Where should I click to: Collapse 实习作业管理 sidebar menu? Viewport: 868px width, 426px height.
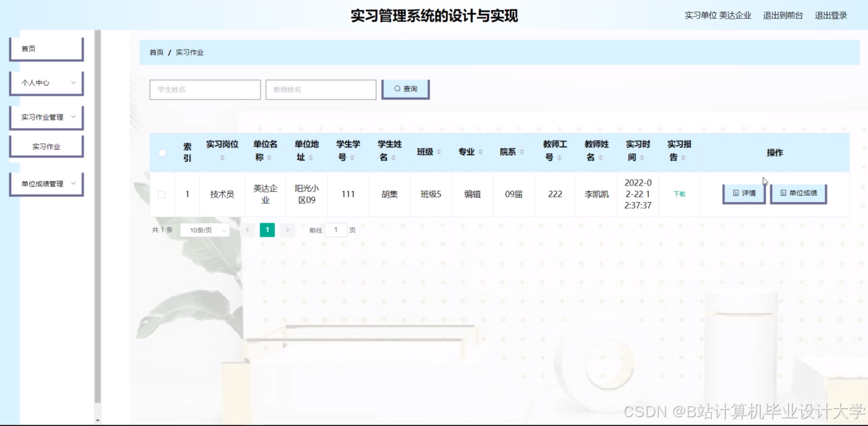pos(46,117)
